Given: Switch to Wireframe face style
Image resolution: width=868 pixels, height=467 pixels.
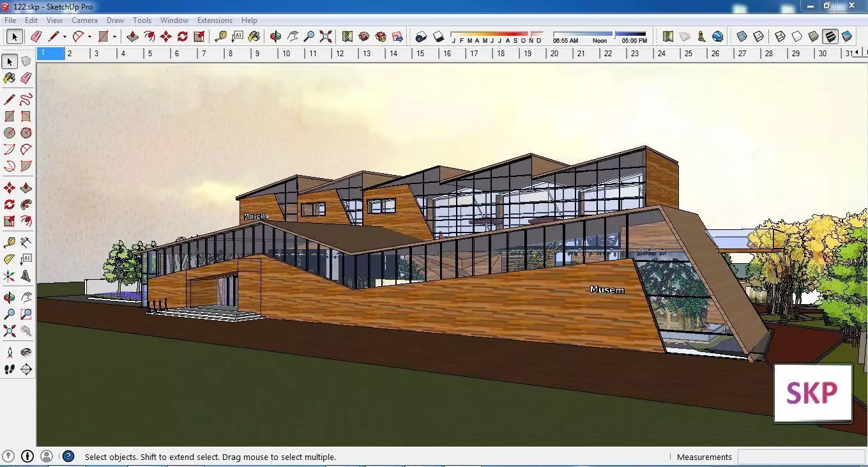Looking at the screenshot, I should pos(780,36).
